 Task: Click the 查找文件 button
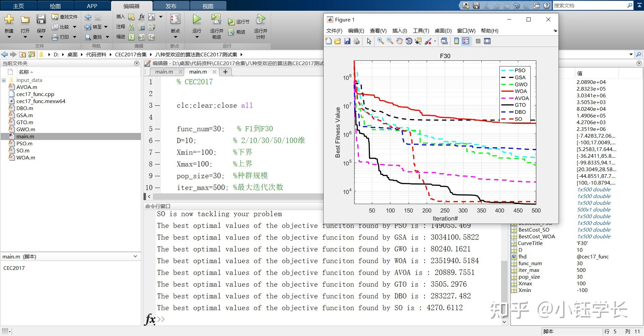click(65, 17)
